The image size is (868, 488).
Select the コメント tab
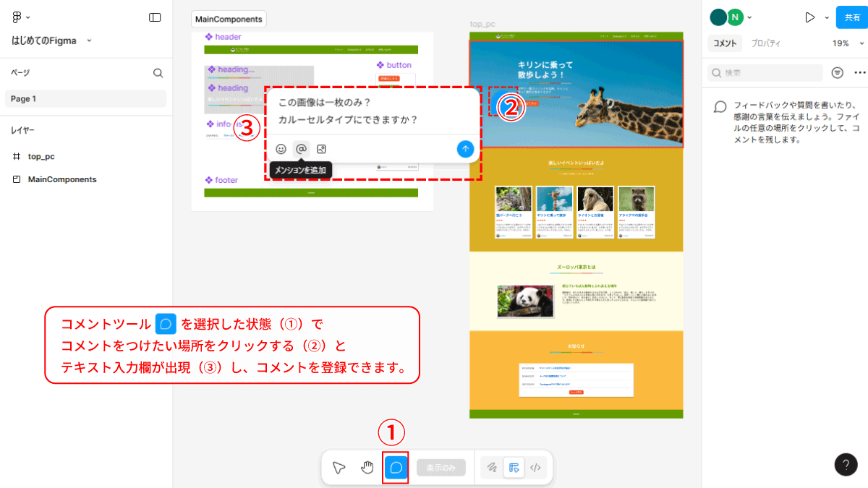click(725, 43)
